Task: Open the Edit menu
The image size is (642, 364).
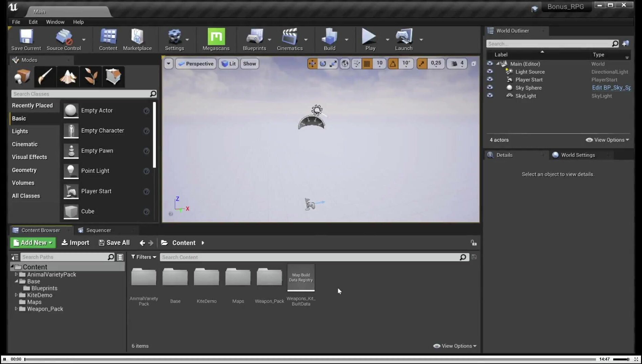Action: click(33, 22)
